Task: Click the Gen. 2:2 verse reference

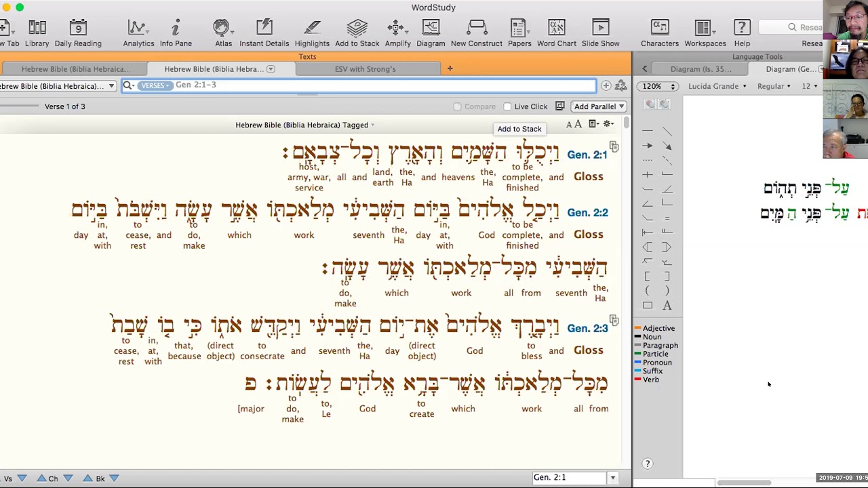Action: (x=587, y=212)
